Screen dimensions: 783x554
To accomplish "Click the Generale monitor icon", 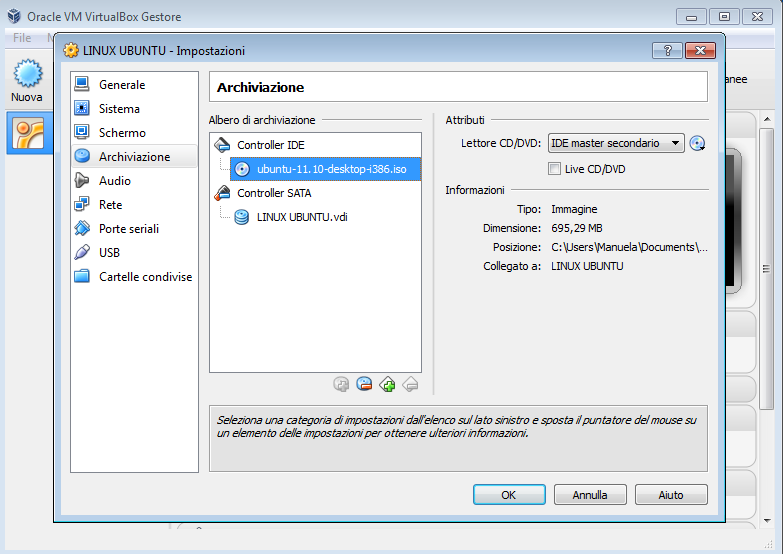I will [82, 84].
